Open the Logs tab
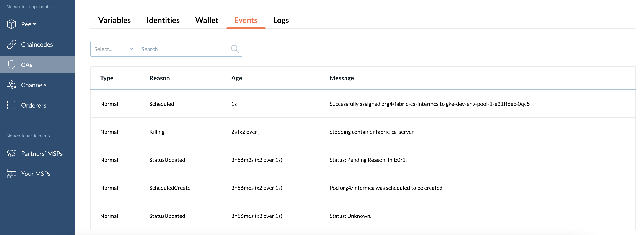Screen dimensions: 644x235 pos(281,20)
